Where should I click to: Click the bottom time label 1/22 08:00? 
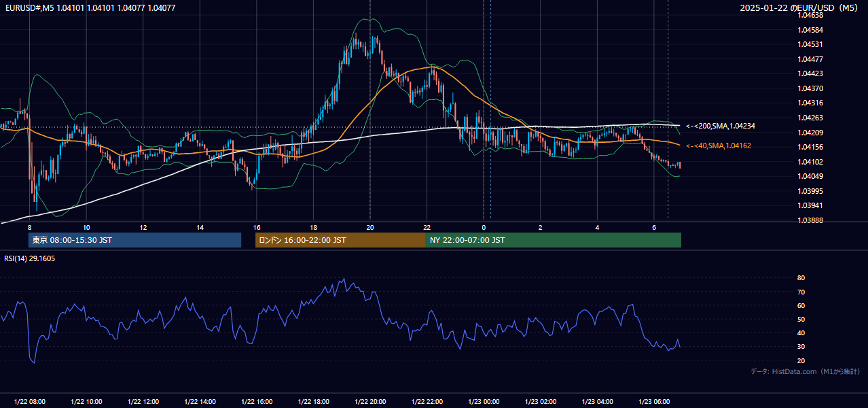coord(29,402)
